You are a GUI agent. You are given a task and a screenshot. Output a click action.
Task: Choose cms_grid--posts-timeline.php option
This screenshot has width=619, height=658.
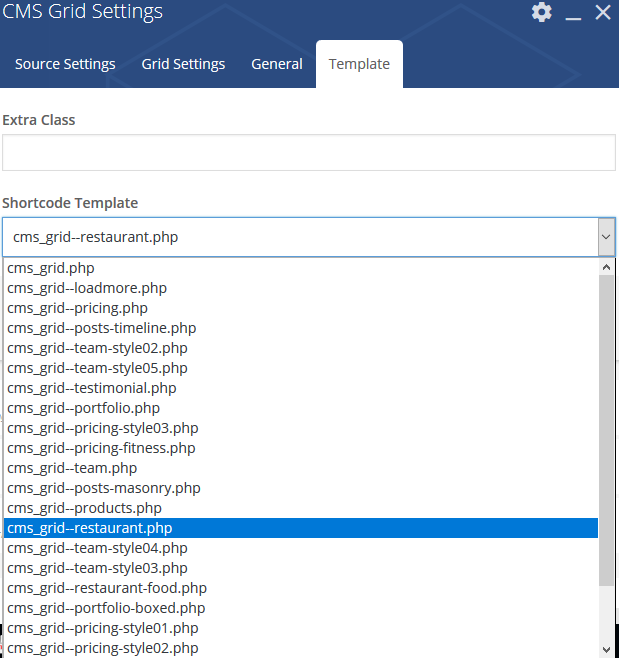click(101, 328)
